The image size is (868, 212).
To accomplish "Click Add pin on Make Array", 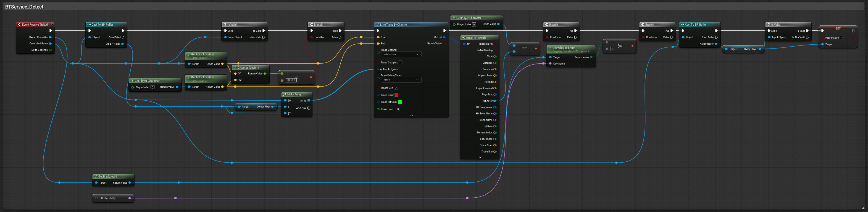I will (303, 108).
